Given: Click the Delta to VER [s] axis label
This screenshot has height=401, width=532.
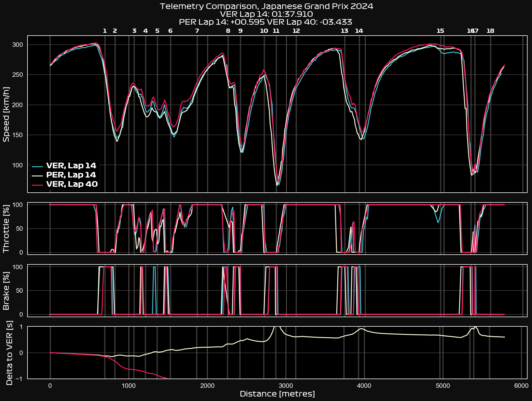Looking at the screenshot, I should tap(9, 352).
